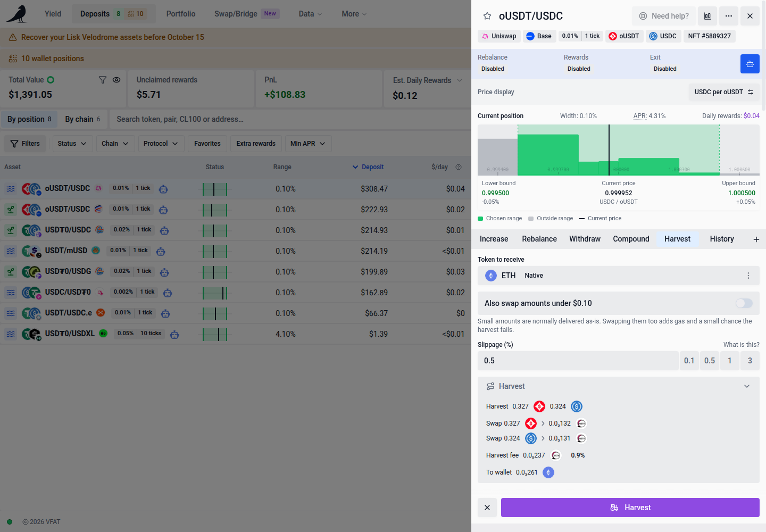Switch to the Compound tab
The image size is (766, 532).
(631, 239)
